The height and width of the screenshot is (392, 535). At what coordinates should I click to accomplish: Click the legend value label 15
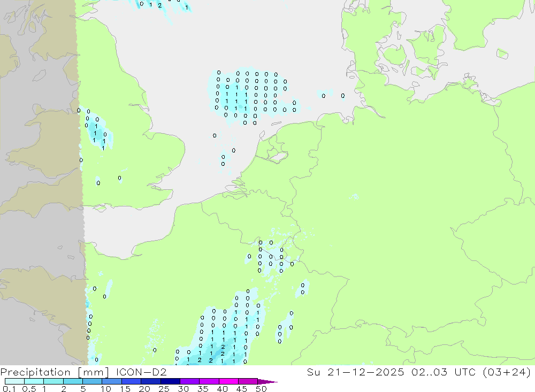tap(125, 389)
